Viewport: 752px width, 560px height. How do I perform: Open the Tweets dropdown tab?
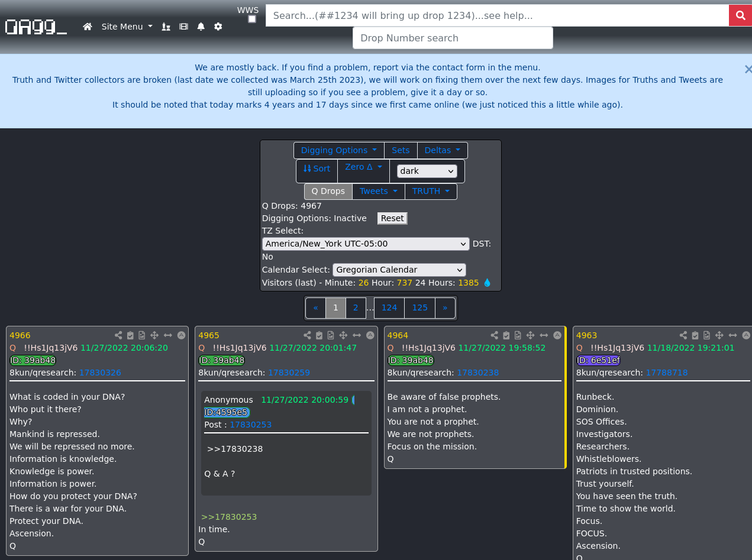[x=379, y=191]
